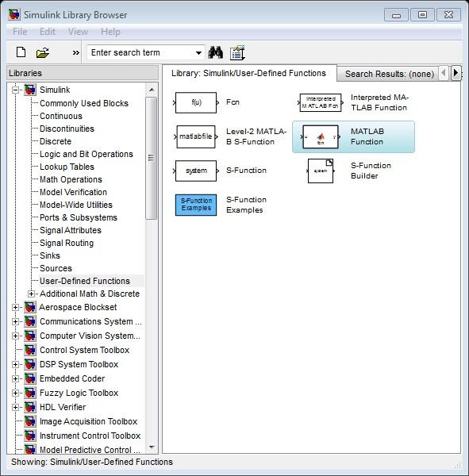Expand Additional Math & Discrete node
The width and height of the screenshot is (469, 476).
31,294
